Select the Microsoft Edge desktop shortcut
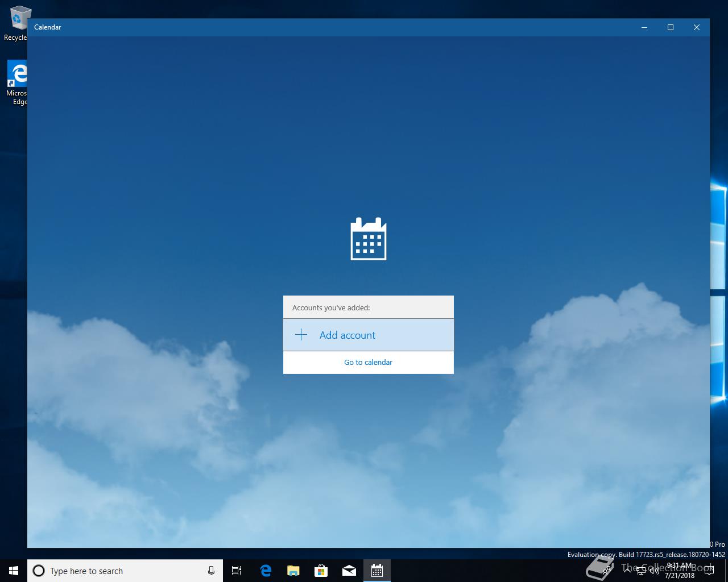The image size is (728, 582). click(x=17, y=83)
